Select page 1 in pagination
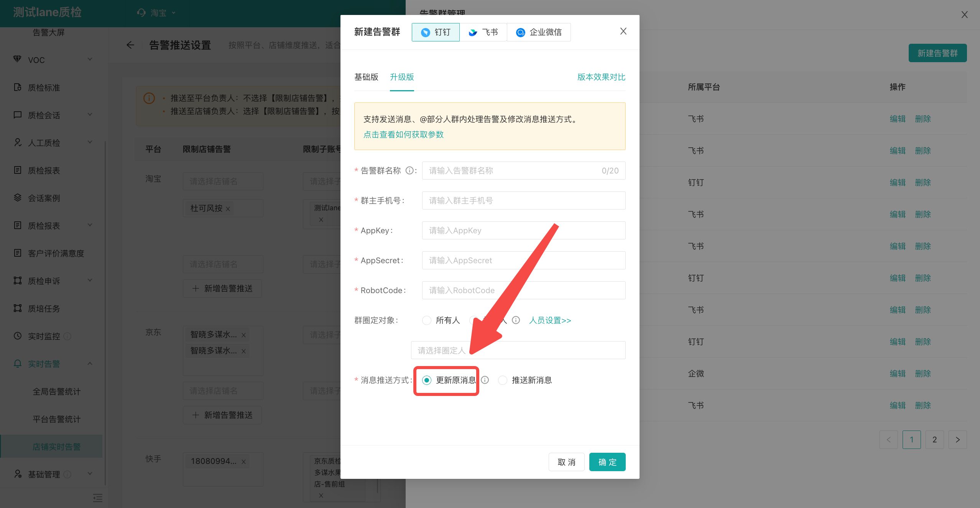Image resolution: width=980 pixels, height=508 pixels. click(x=912, y=440)
